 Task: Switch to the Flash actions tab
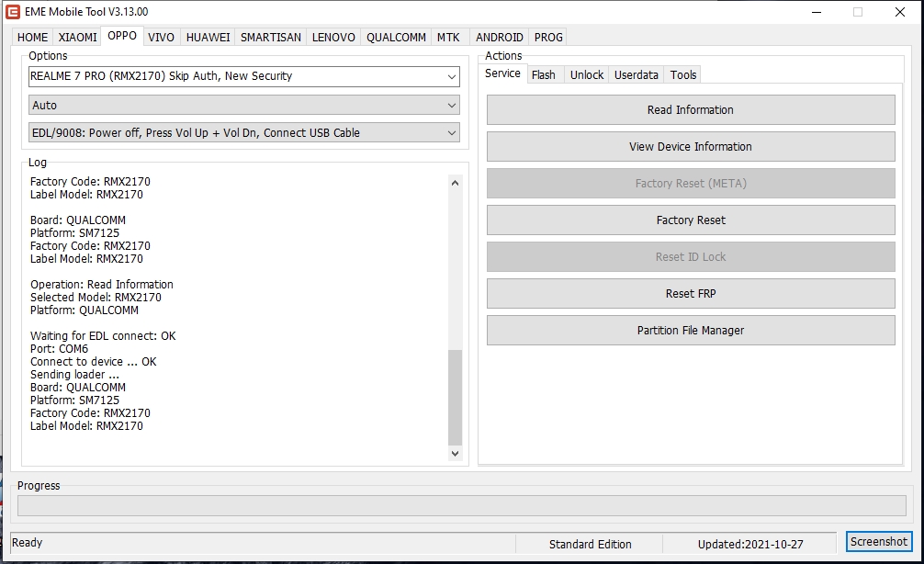(544, 74)
